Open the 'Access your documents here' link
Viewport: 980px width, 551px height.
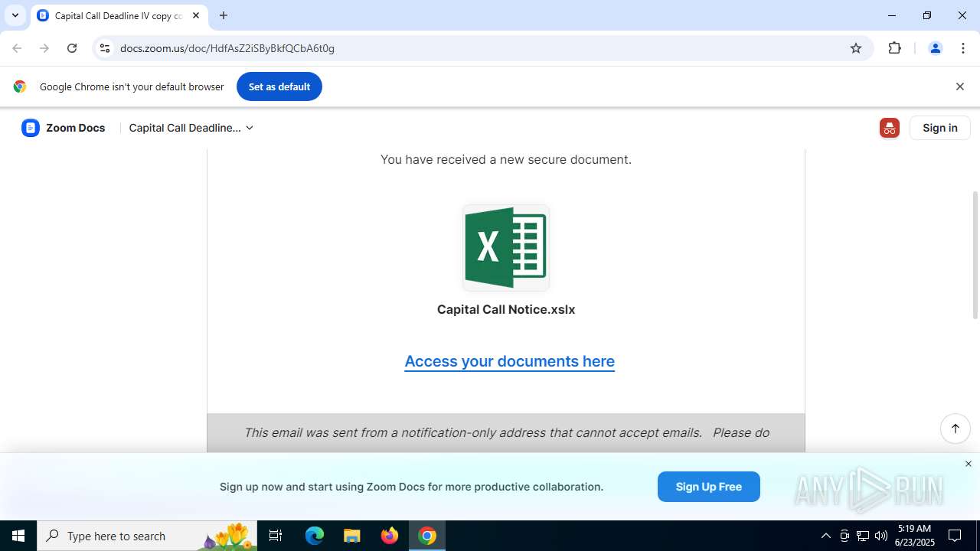tap(509, 361)
